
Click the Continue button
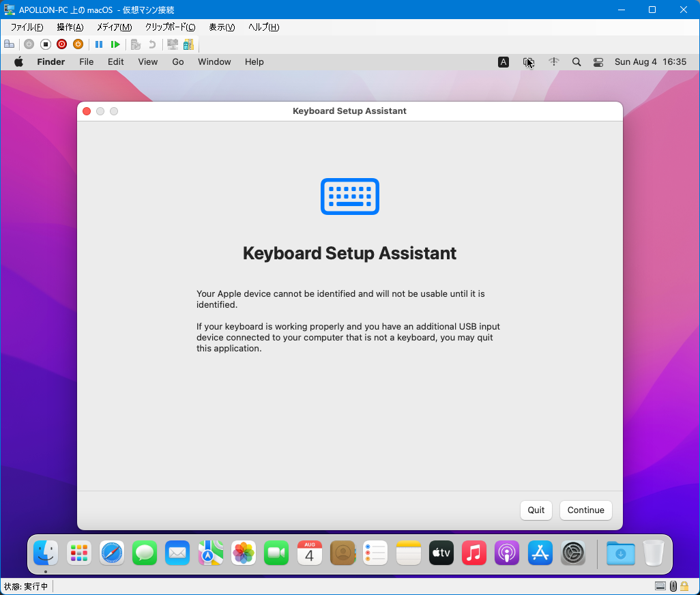click(x=585, y=510)
